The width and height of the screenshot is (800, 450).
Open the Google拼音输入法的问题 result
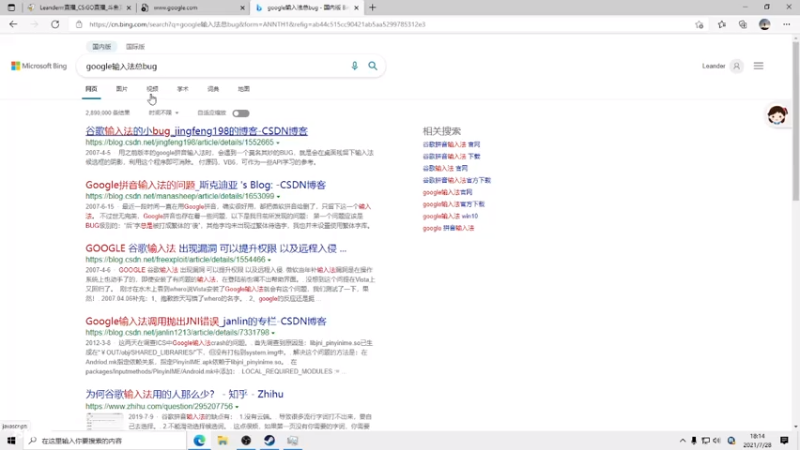pyautogui.click(x=206, y=185)
